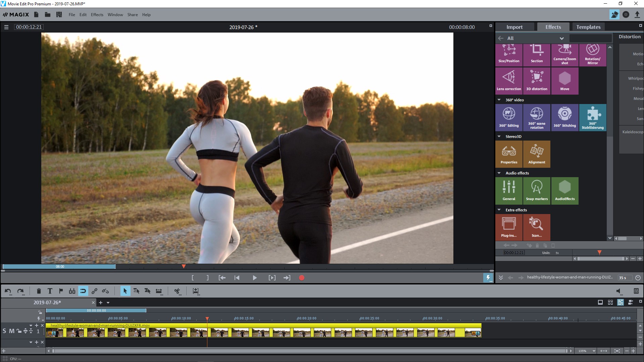Open the Effects menu in menu bar

(97, 15)
